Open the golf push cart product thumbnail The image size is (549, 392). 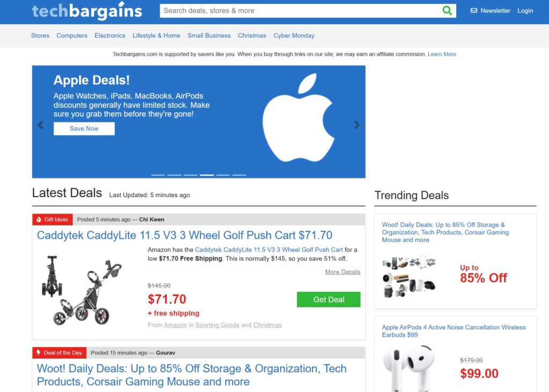point(83,290)
